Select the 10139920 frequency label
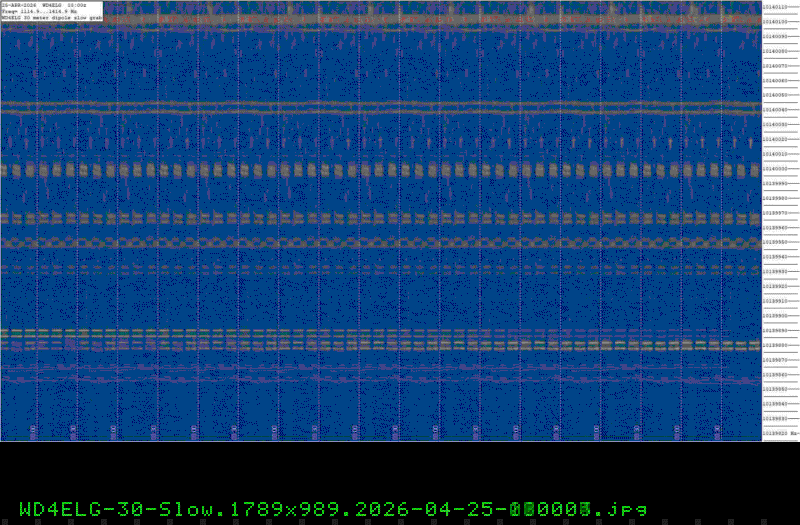800x525 pixels. point(774,287)
